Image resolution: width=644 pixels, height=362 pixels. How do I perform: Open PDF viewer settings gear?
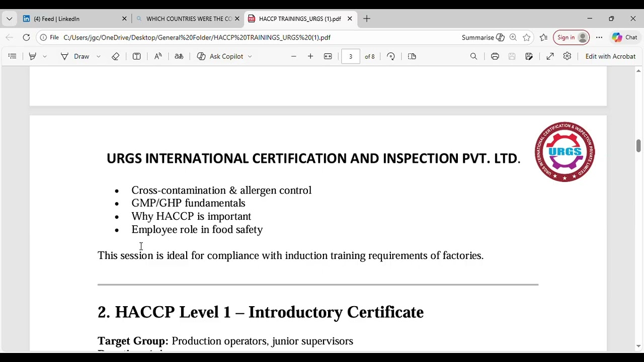tap(567, 56)
